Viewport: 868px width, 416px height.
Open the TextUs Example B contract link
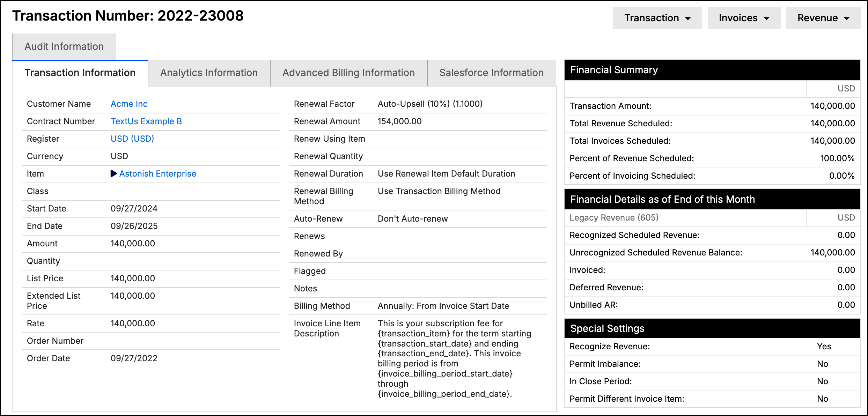(x=146, y=121)
